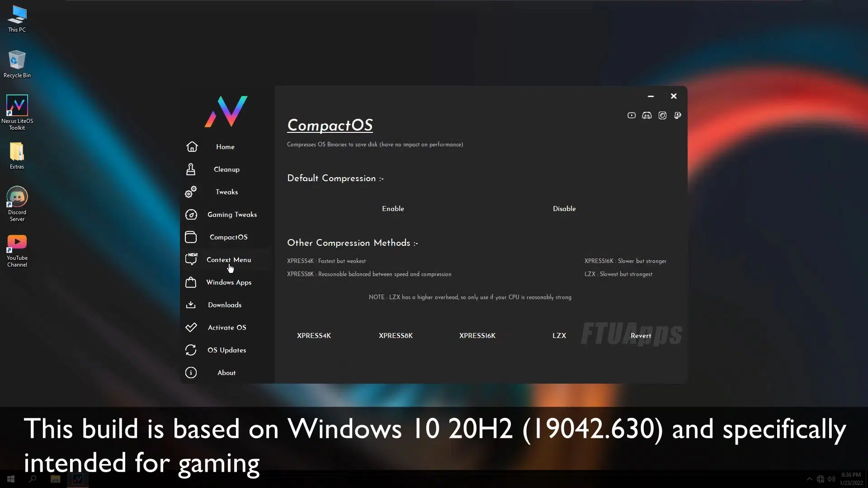Disable Default Compression

tap(563, 209)
